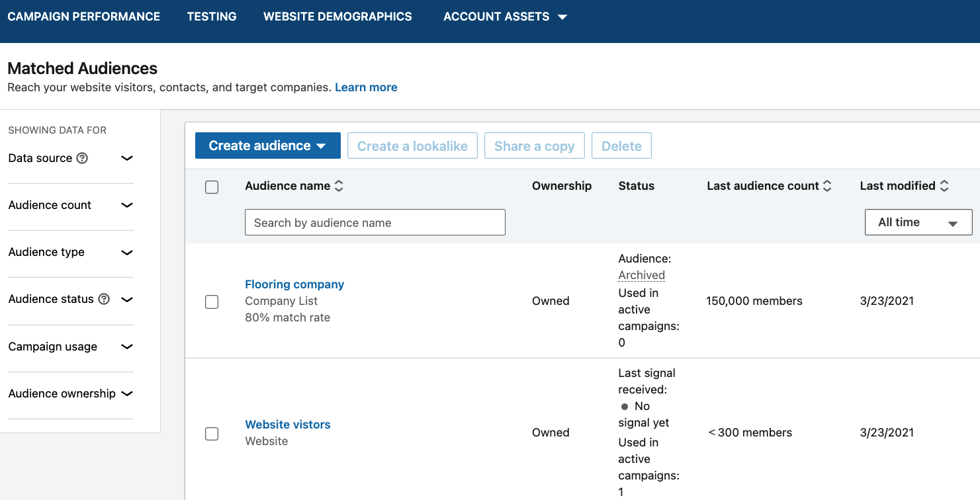Screen dimensions: 980x500
Task: Switch to the Testing tab
Action: coord(212,17)
